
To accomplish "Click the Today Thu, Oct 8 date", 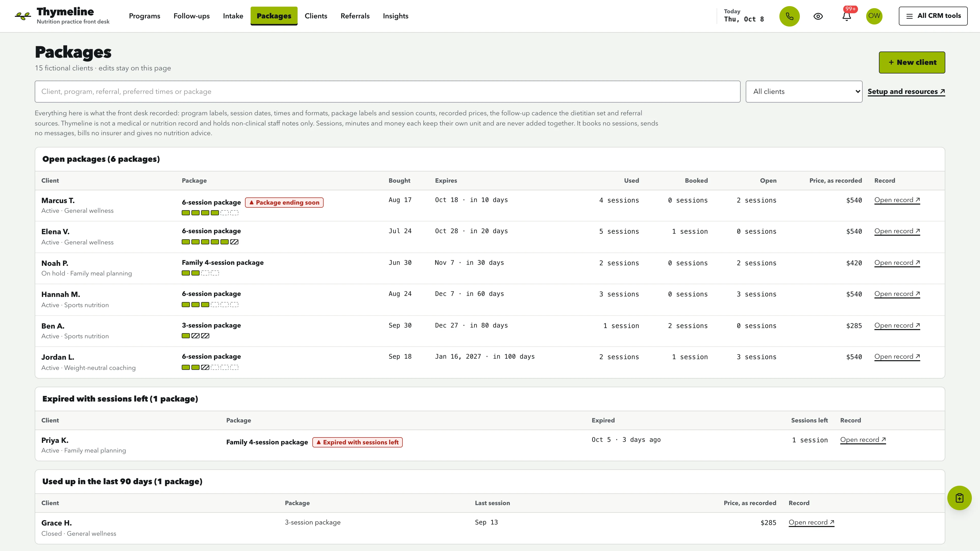I will pos(744,16).
